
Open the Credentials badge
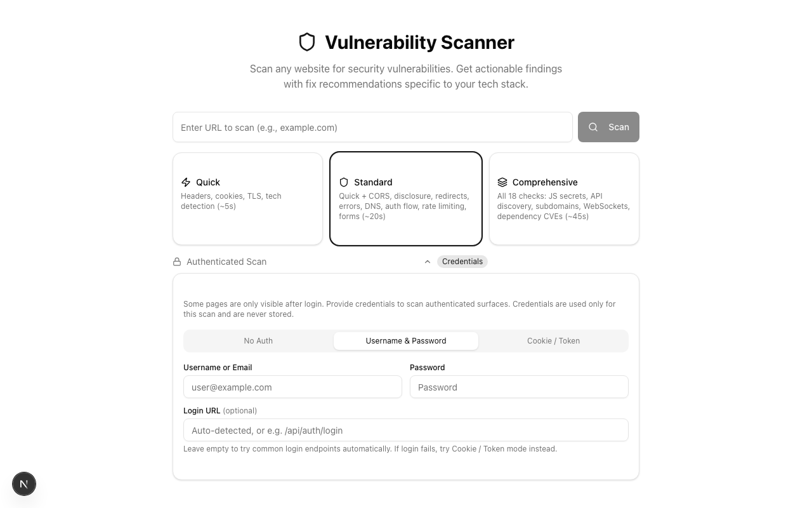(x=462, y=261)
